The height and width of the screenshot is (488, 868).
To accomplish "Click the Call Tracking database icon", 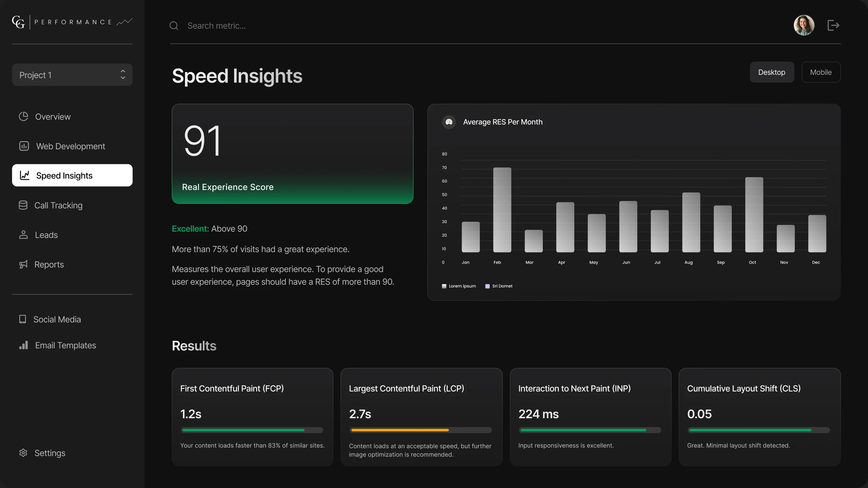I will (23, 205).
